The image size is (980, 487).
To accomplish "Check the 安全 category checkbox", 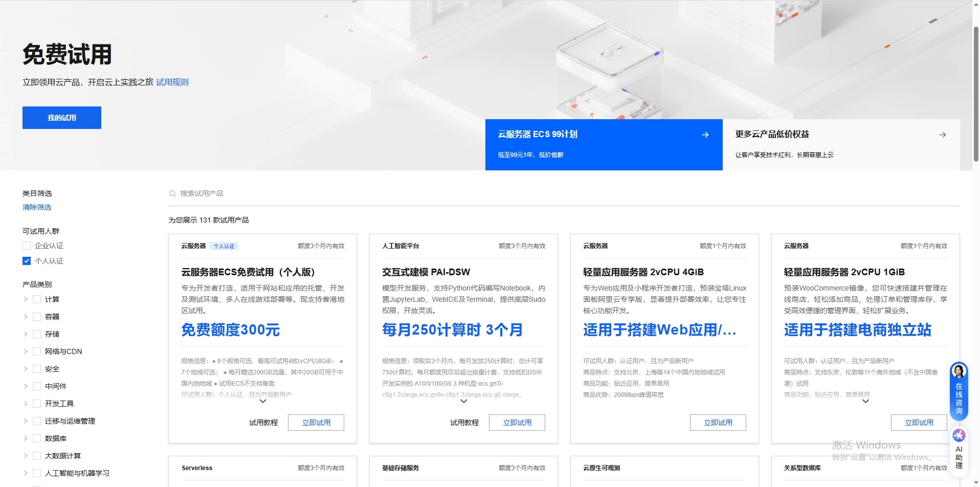I will point(37,369).
